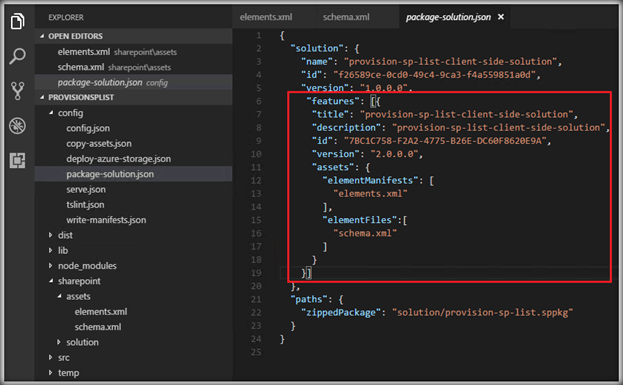The height and width of the screenshot is (385, 623).
Task: Expand the temp folder
Action: pyautogui.click(x=51, y=373)
